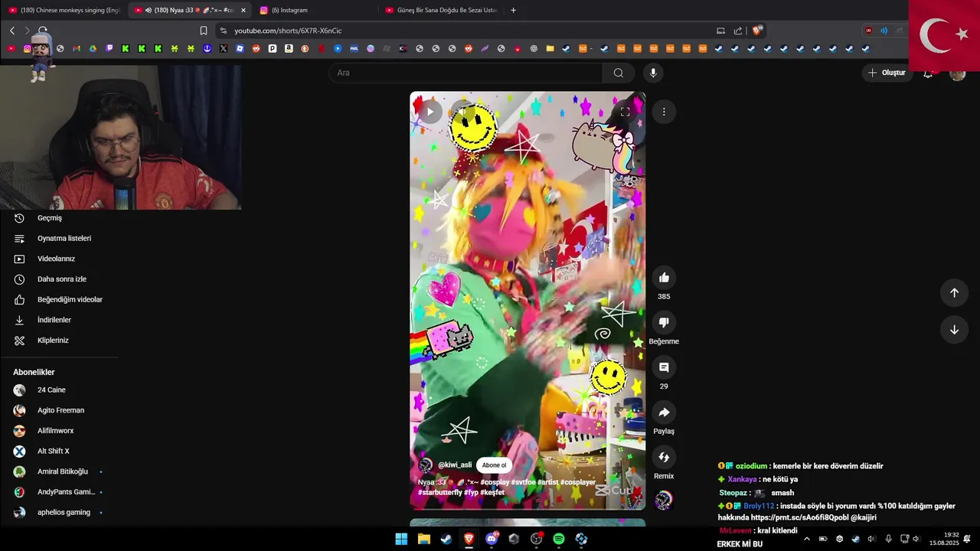Click the #starbutterfly hashtag
The width and height of the screenshot is (980, 551).
point(440,492)
